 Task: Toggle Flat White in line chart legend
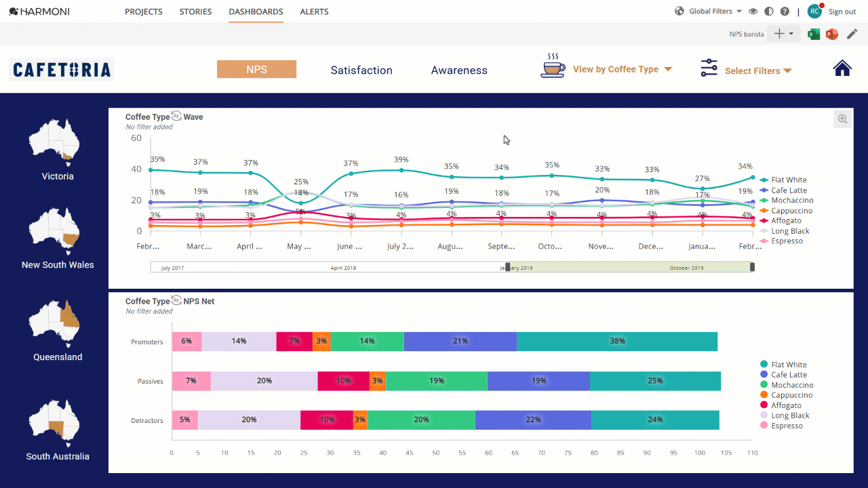point(784,180)
